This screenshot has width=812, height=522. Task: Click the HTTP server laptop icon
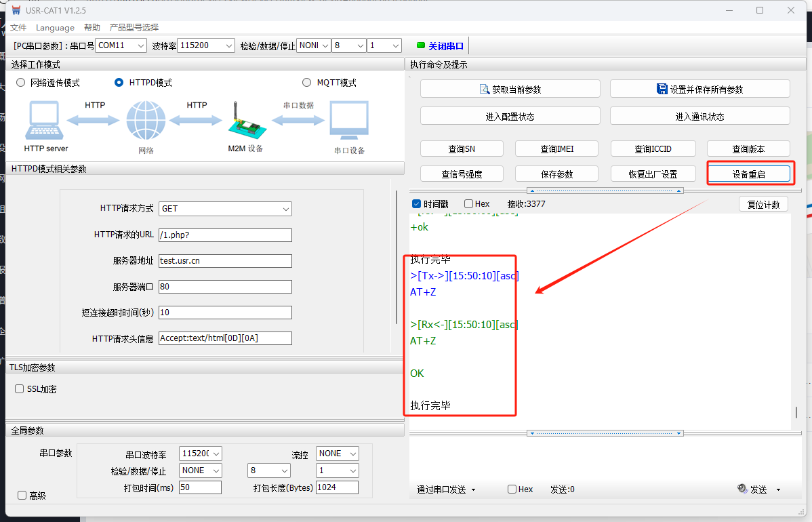(45, 121)
